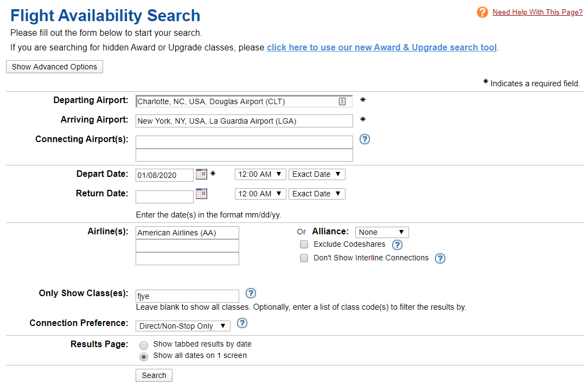Click help icon next to Exclude Codeshares
The height and width of the screenshot is (384, 588).
pyautogui.click(x=397, y=245)
